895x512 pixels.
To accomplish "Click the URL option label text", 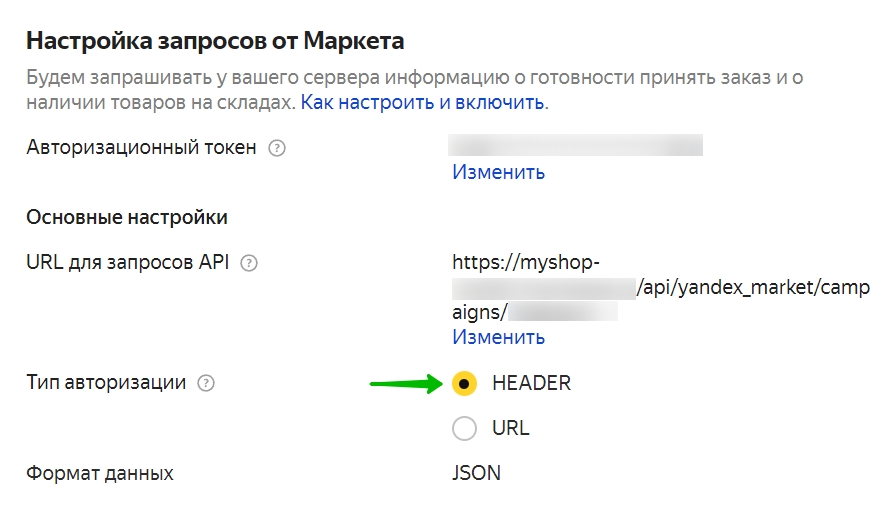I will point(510,429).
